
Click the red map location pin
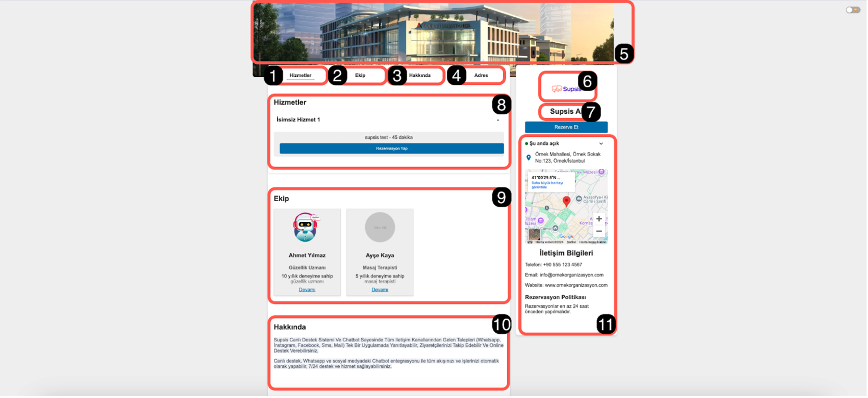point(567,201)
